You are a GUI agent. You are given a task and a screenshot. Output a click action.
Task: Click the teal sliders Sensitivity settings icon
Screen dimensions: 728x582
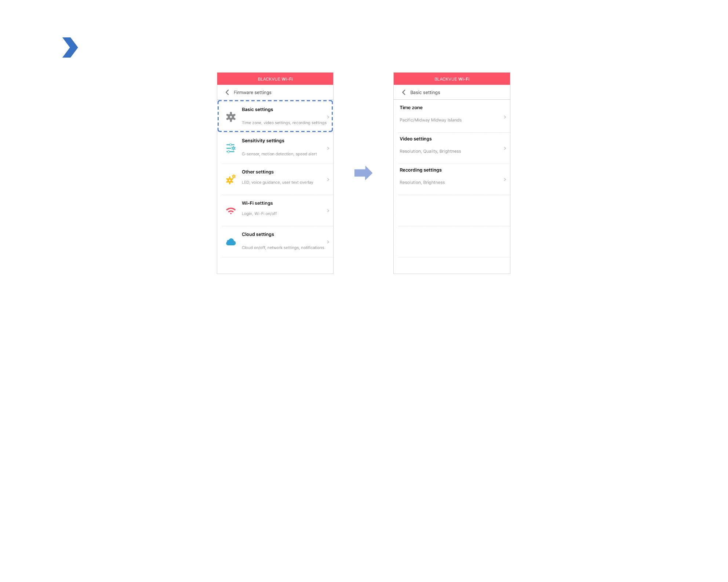pos(231,148)
